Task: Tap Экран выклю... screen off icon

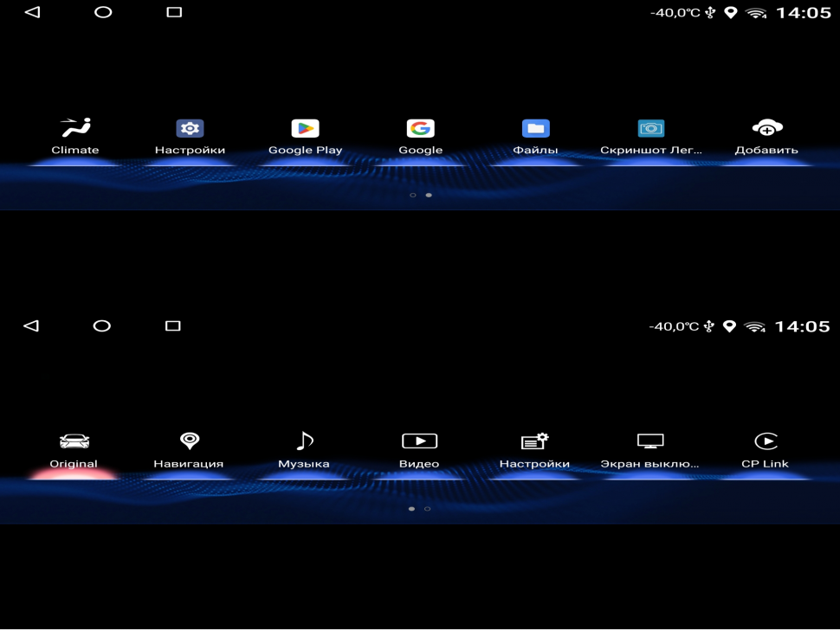Action: click(650, 441)
